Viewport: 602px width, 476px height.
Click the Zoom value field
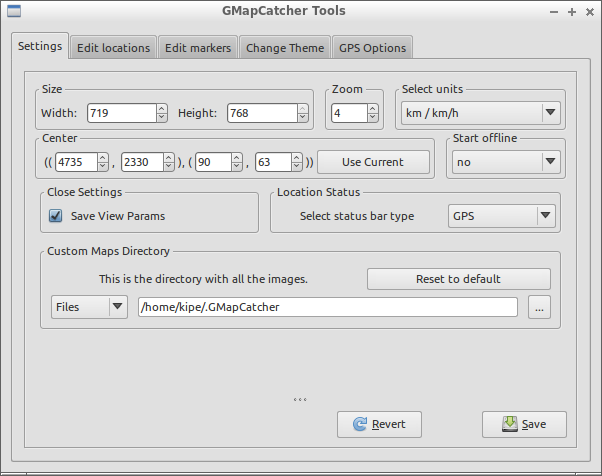349,113
